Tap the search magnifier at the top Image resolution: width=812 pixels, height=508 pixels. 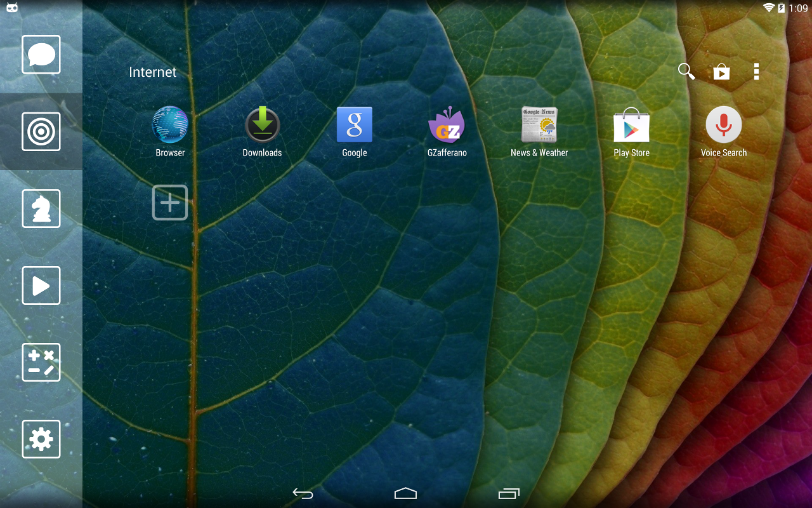tap(686, 71)
